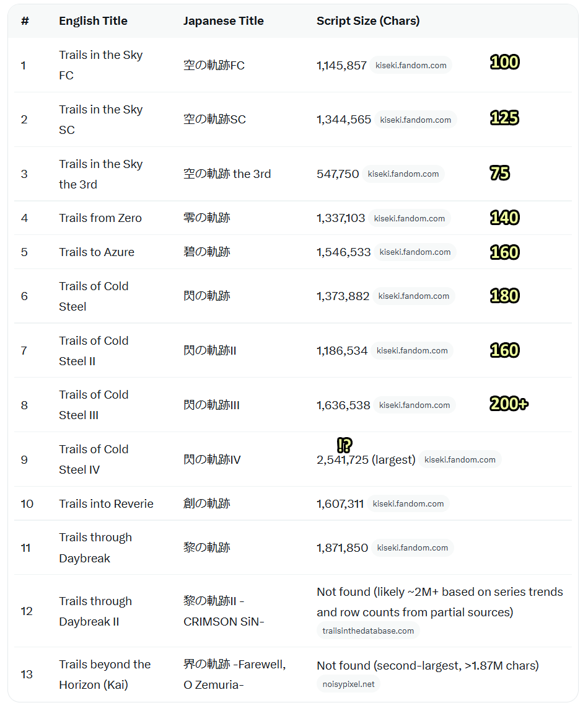Open the trailsinthedatabase.com citation chip

point(368,631)
